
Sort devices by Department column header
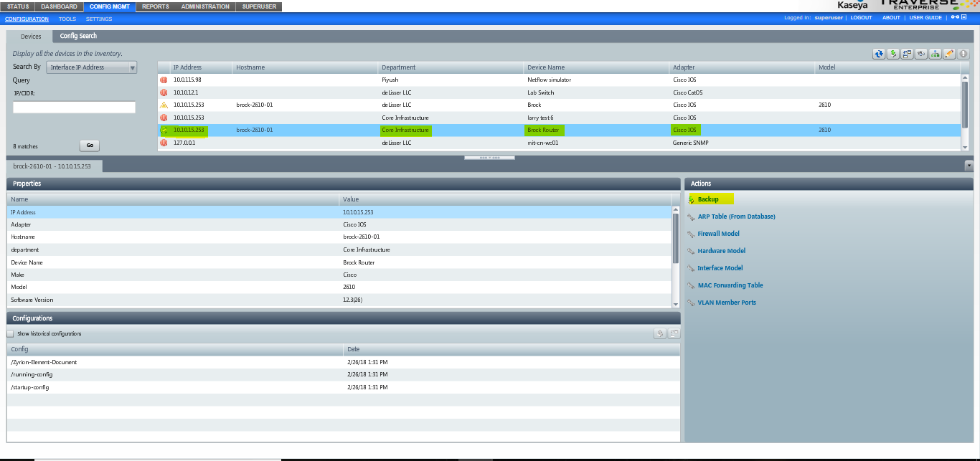pyautogui.click(x=452, y=67)
